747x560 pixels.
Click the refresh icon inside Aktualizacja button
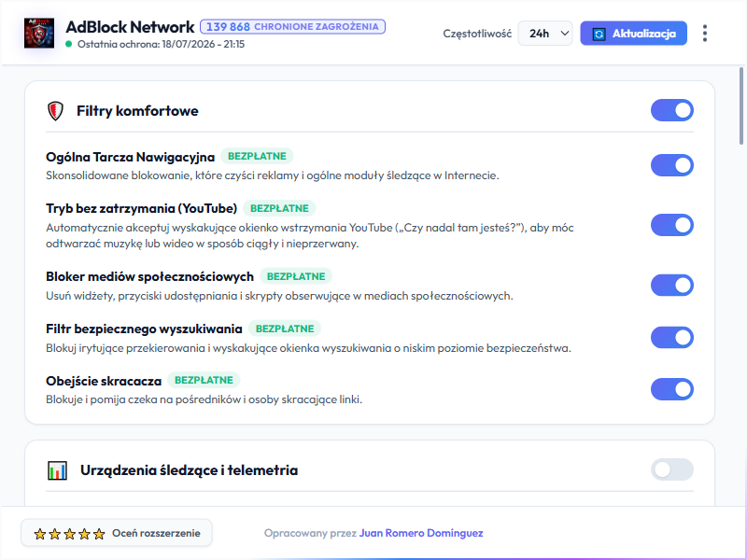point(599,34)
